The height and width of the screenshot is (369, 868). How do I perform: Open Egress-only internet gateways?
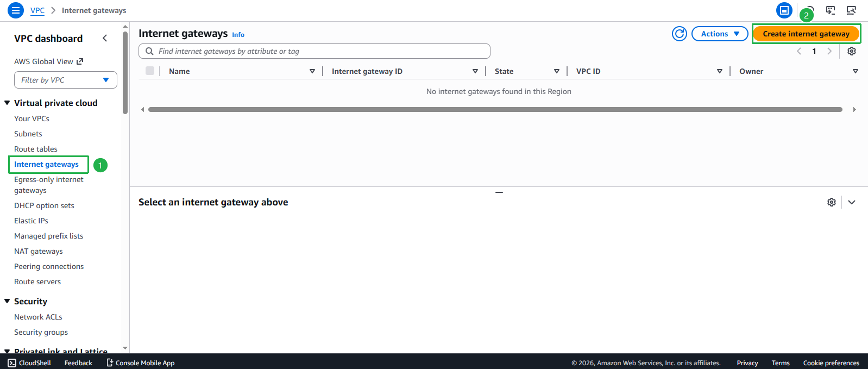(49, 185)
